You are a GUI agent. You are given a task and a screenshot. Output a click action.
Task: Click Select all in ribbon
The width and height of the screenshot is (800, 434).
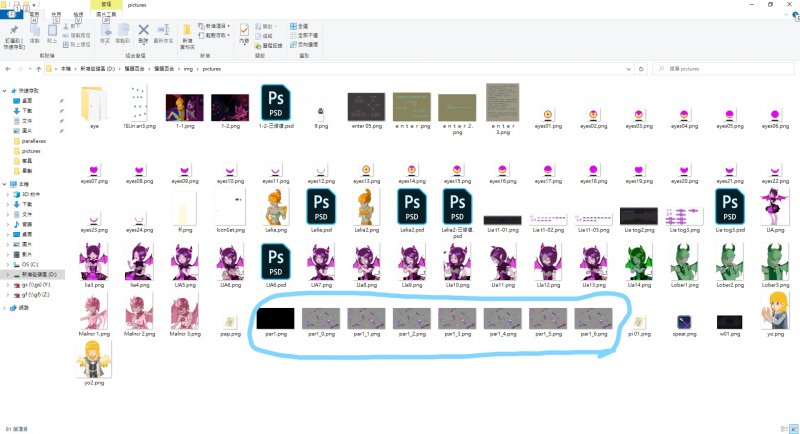point(299,26)
